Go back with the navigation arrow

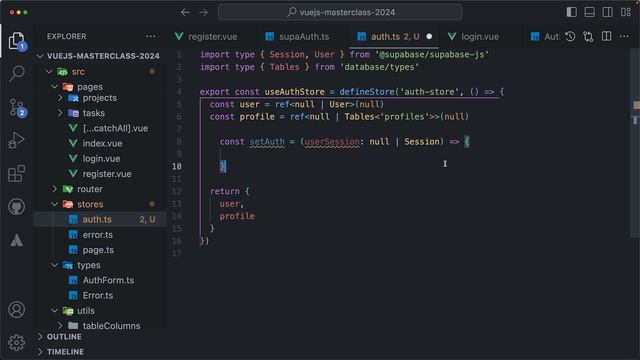(x=185, y=12)
